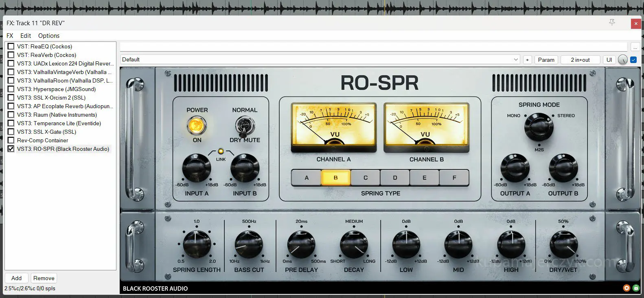644x298 pixels.
Task: Open the Default preset dropdown
Action: point(320,60)
